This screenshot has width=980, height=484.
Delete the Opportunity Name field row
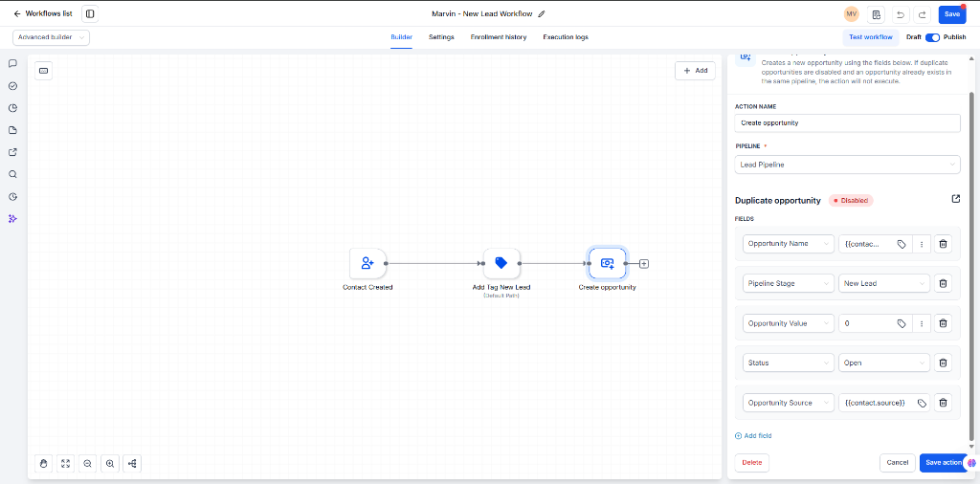point(943,244)
